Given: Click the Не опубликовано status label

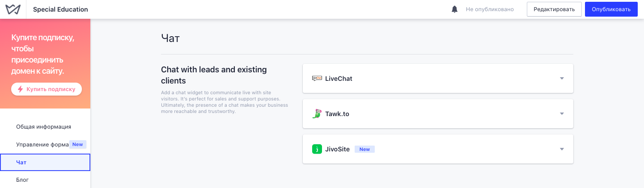Looking at the screenshot, I should (x=490, y=9).
